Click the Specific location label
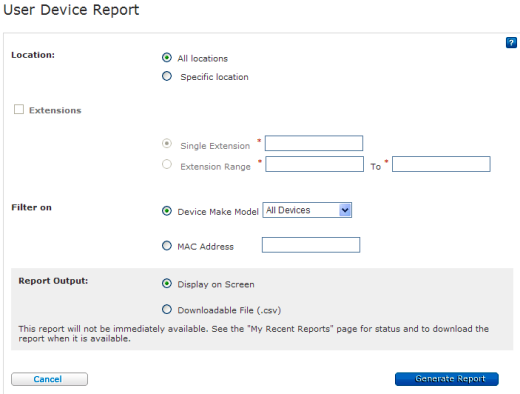This screenshot has width=520, height=394. 214,77
